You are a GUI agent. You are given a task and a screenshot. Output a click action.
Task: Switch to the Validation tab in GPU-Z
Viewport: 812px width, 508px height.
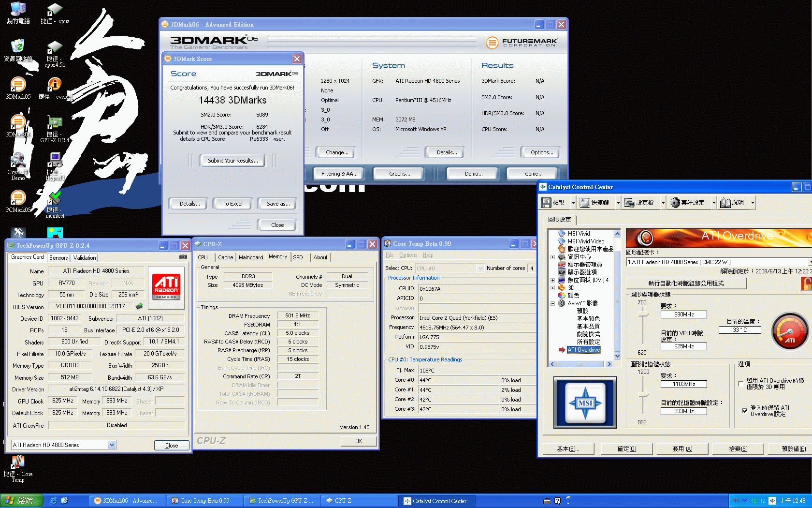click(x=85, y=258)
